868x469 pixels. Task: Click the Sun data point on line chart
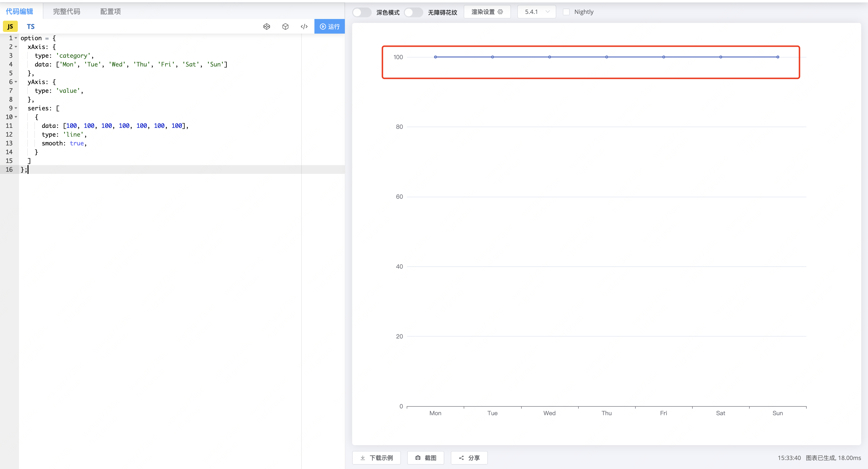click(778, 57)
